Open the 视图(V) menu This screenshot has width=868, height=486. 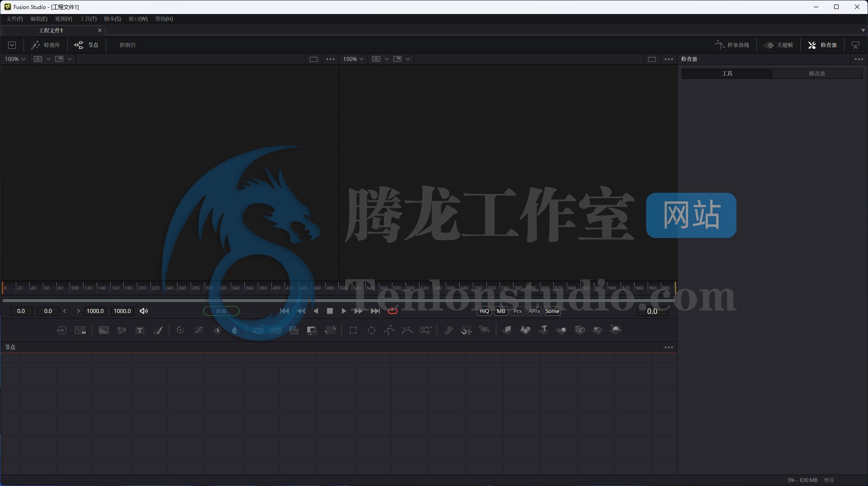[x=63, y=19]
